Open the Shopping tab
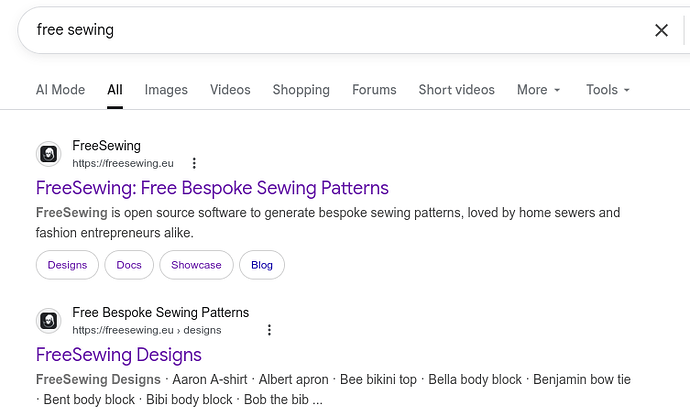 301,90
